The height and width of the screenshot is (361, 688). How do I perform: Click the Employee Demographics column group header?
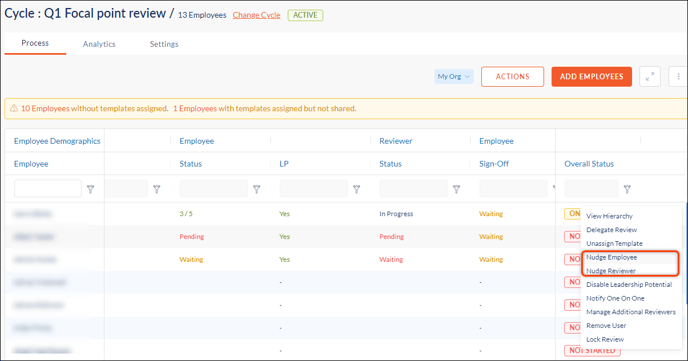(x=57, y=141)
